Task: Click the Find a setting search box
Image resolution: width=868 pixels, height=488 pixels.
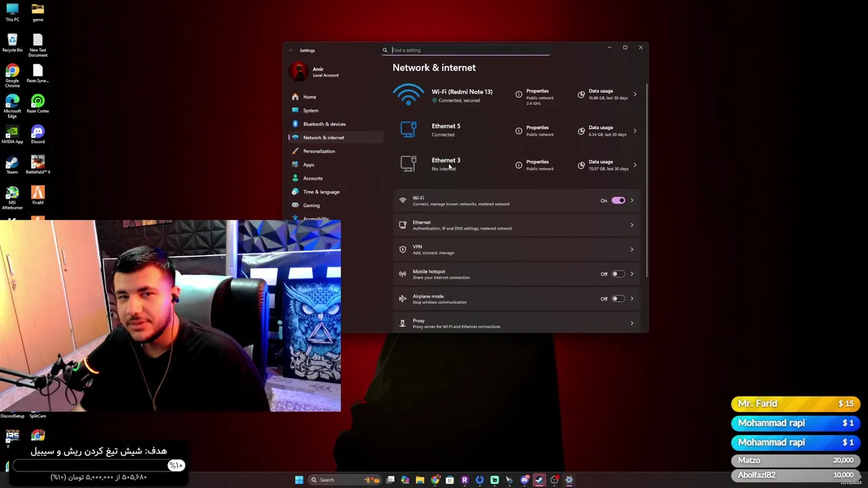Action: click(x=465, y=50)
